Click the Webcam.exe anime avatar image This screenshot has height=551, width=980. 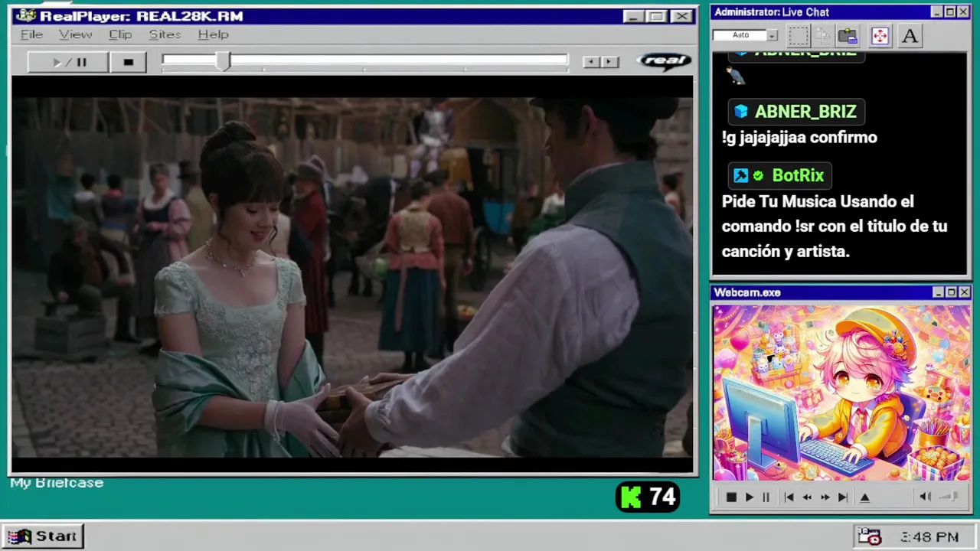click(841, 393)
